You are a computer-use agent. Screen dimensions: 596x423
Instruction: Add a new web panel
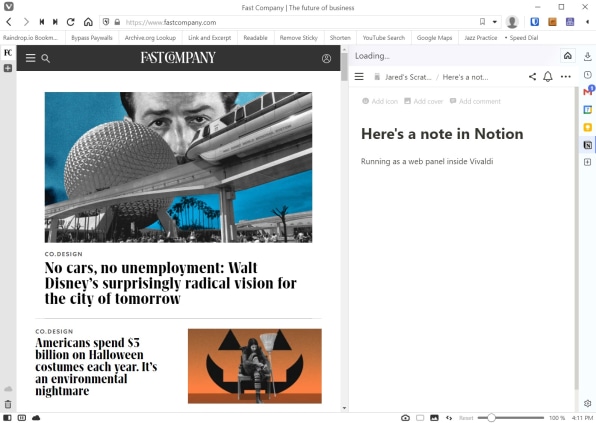click(x=588, y=162)
